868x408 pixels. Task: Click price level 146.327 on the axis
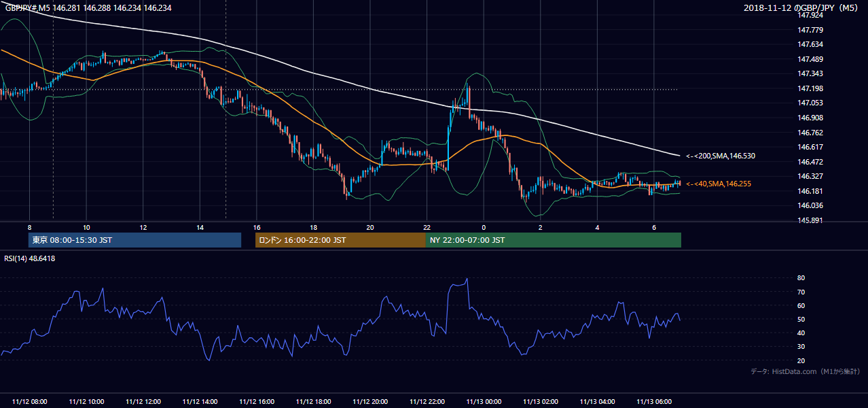pos(811,176)
